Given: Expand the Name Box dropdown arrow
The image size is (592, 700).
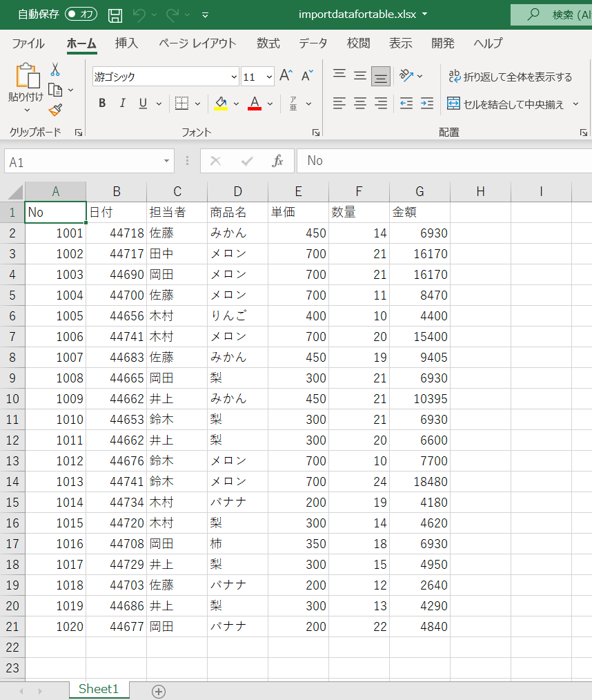Looking at the screenshot, I should pyautogui.click(x=166, y=161).
